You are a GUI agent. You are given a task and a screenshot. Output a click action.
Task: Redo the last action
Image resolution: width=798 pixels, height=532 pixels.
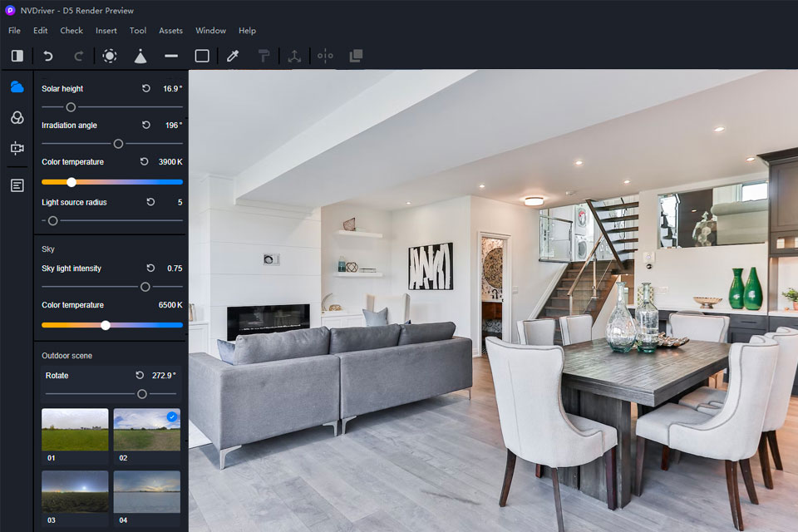click(x=78, y=56)
